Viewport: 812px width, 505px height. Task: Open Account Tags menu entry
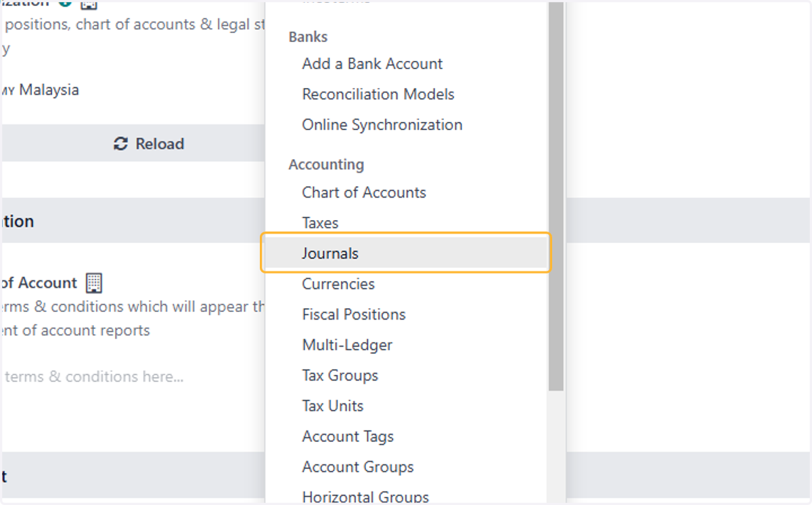pyautogui.click(x=348, y=436)
